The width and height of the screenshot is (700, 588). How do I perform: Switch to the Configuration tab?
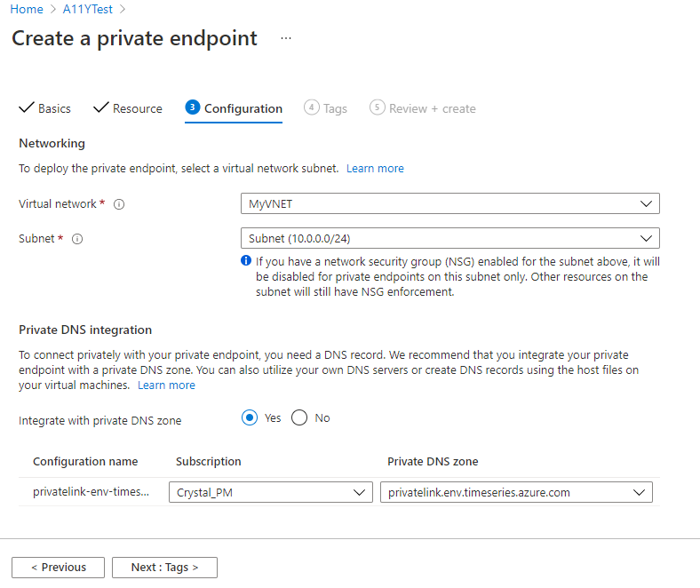(243, 108)
